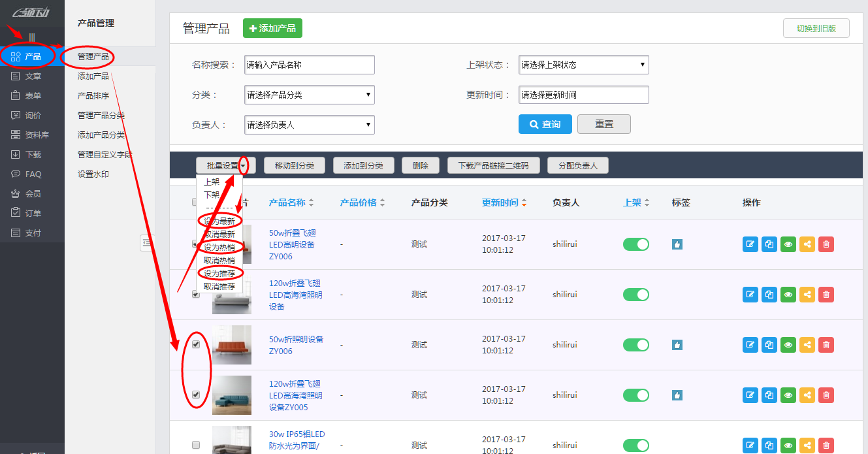The width and height of the screenshot is (868, 454).
Task: Delete the last product with the red trash icon
Action: coord(826,446)
